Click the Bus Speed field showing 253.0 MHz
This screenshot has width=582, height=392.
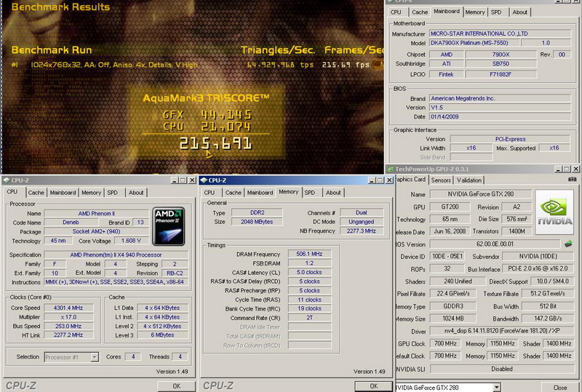[x=68, y=326]
